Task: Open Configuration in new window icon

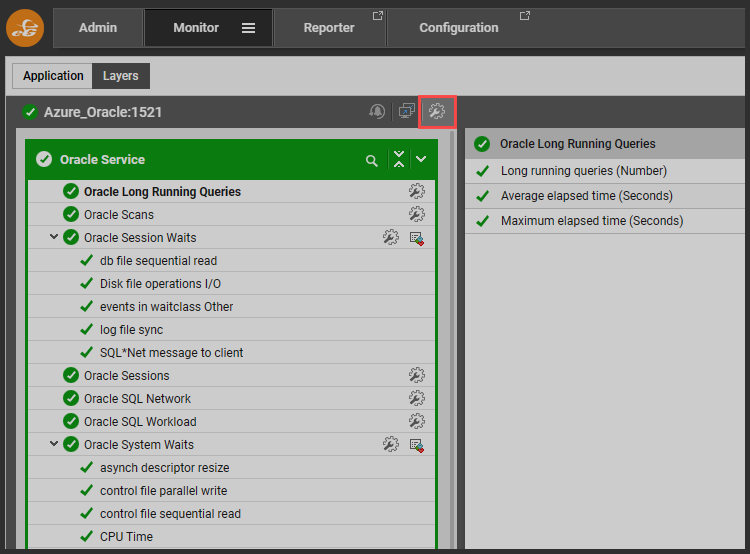Action: coord(525,16)
